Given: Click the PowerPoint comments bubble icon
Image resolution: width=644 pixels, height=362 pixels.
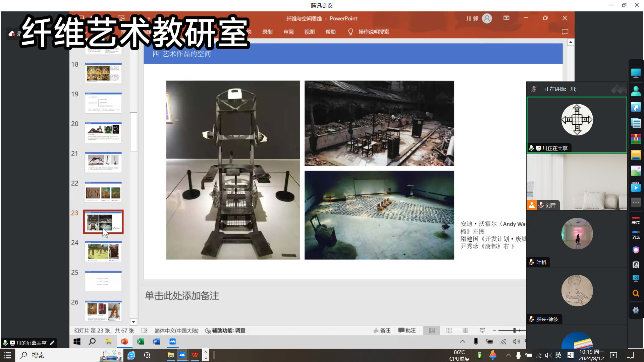Looking at the screenshot, I should tap(565, 32).
